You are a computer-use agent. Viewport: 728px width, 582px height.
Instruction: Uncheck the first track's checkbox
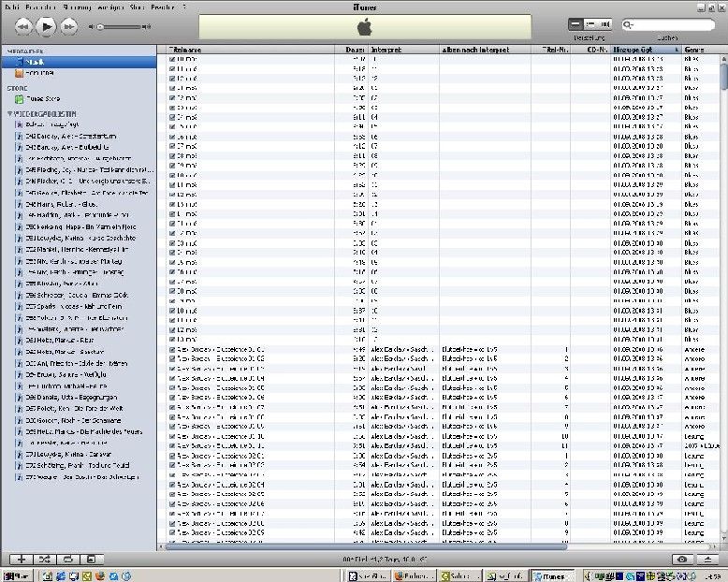172,59
